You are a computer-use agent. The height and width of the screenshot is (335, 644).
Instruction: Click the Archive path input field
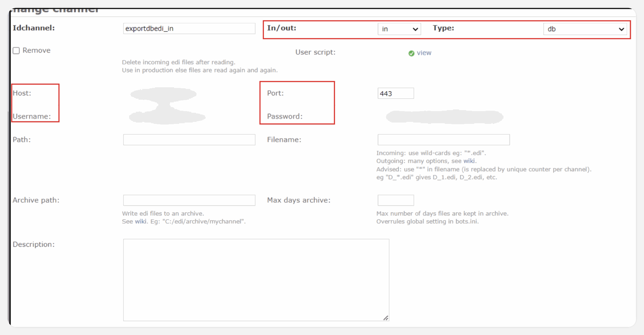(189, 200)
